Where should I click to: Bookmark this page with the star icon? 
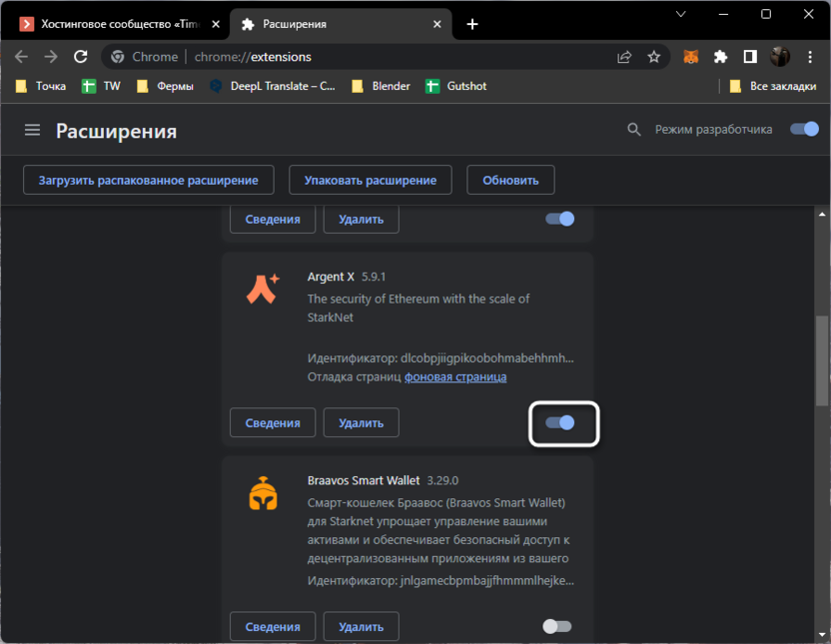[x=654, y=57]
